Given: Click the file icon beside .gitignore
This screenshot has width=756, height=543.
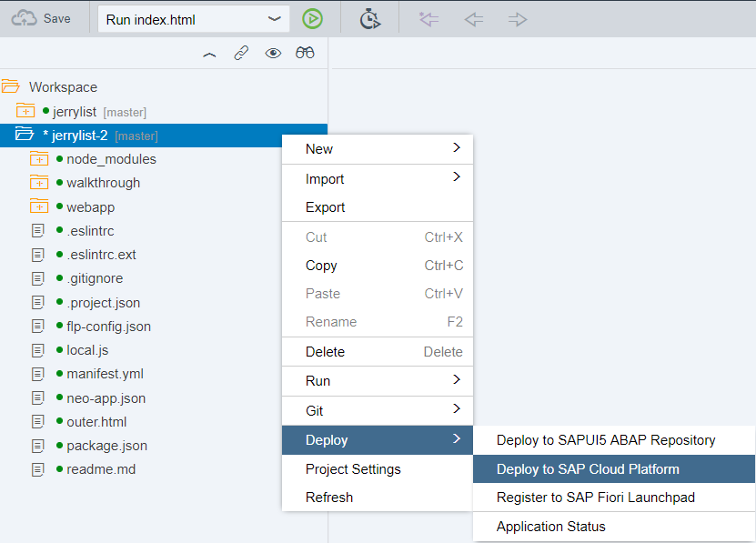Looking at the screenshot, I should [37, 278].
